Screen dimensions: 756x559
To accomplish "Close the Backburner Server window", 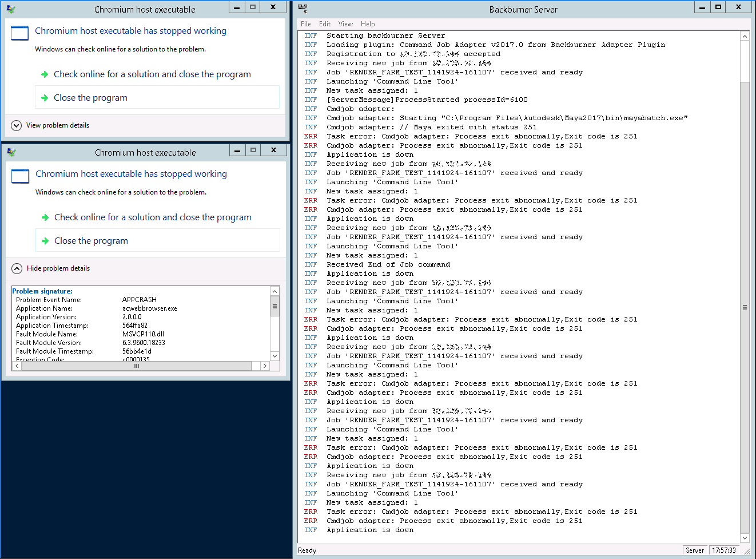I will (739, 7).
